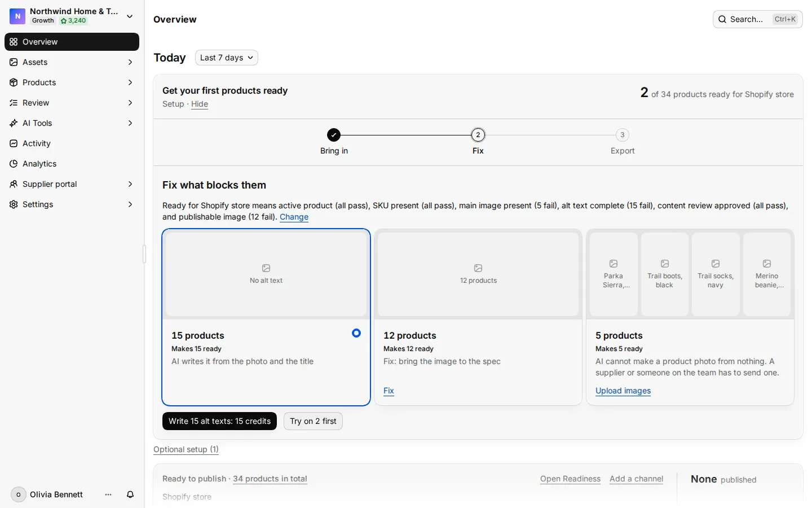
Task: Expand Optional setup (1)
Action: [x=186, y=449]
